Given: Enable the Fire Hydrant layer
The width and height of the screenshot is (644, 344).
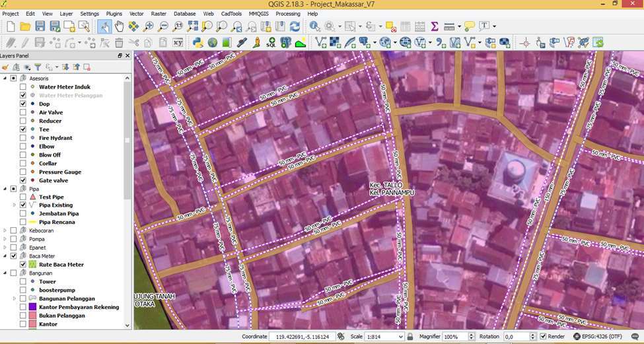Looking at the screenshot, I should pyautogui.click(x=23, y=138).
